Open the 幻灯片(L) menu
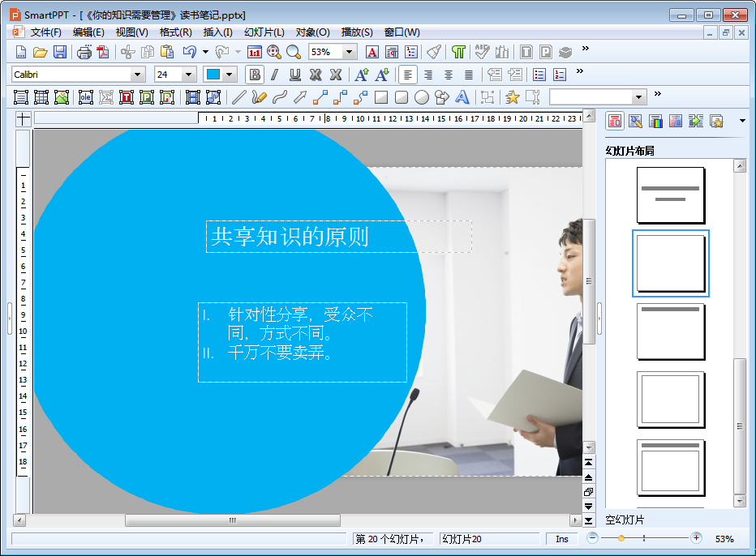 [264, 32]
